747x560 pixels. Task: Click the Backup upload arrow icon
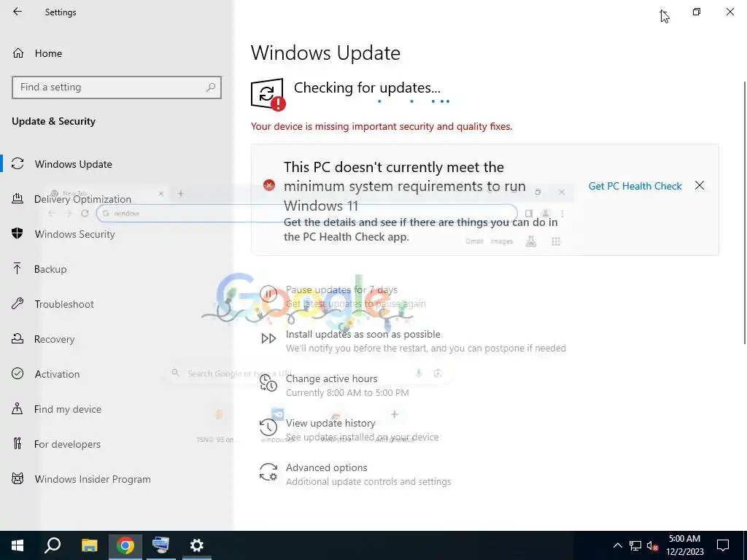[x=18, y=268]
